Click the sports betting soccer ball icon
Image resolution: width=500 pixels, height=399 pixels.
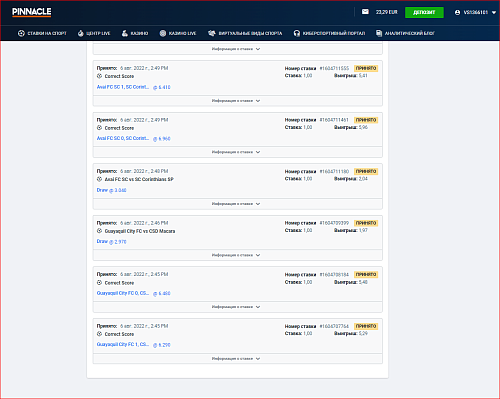pyautogui.click(x=21, y=33)
